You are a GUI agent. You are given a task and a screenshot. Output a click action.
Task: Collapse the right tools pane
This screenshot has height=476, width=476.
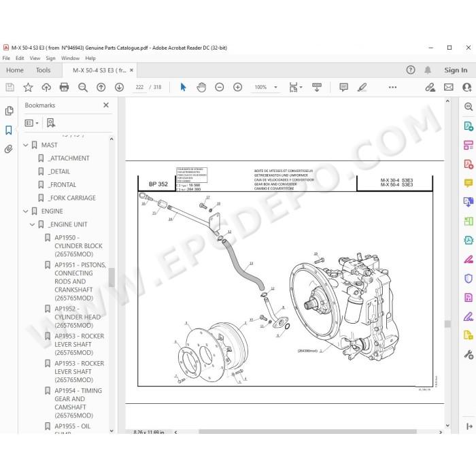coord(469,426)
